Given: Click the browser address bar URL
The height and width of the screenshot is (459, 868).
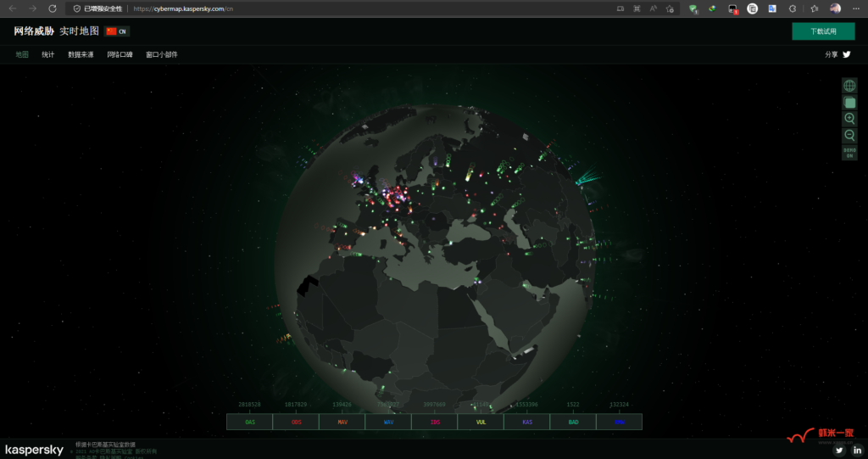Looking at the screenshot, I should [x=184, y=8].
